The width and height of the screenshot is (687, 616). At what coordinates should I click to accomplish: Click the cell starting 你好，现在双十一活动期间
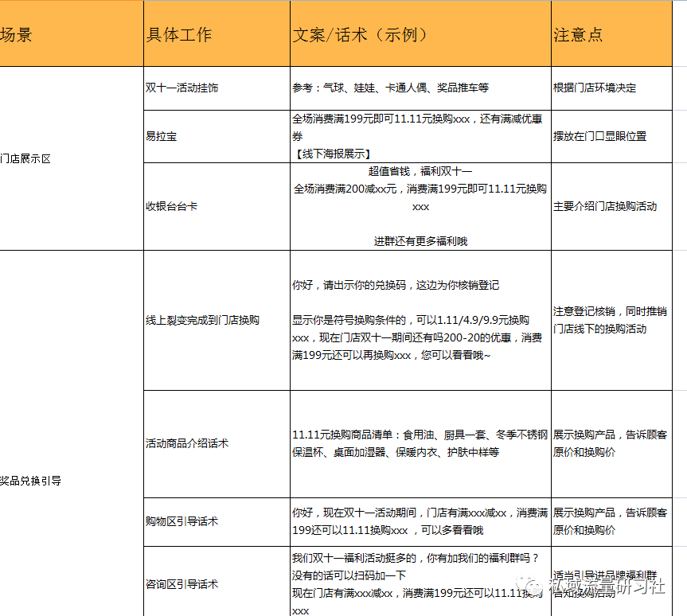(420, 522)
